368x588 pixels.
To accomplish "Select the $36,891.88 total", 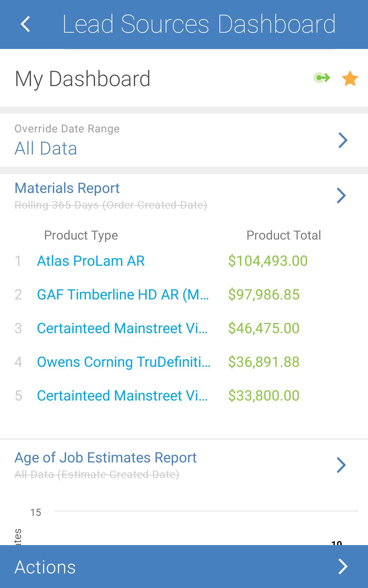I will 264,362.
